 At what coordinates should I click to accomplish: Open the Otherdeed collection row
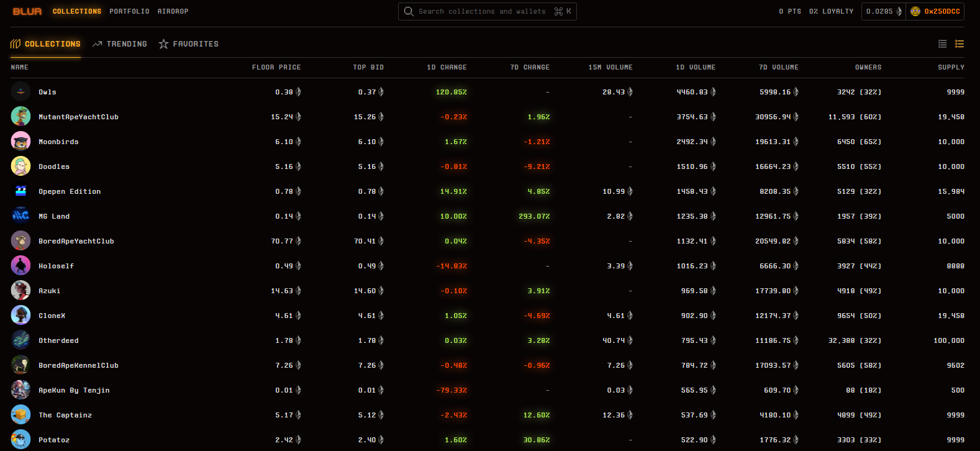coord(58,340)
